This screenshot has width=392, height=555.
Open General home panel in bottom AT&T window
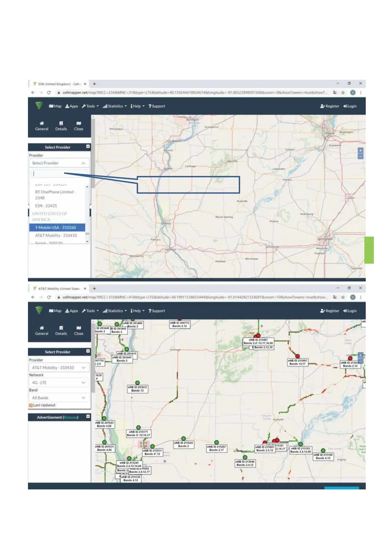pyautogui.click(x=42, y=331)
